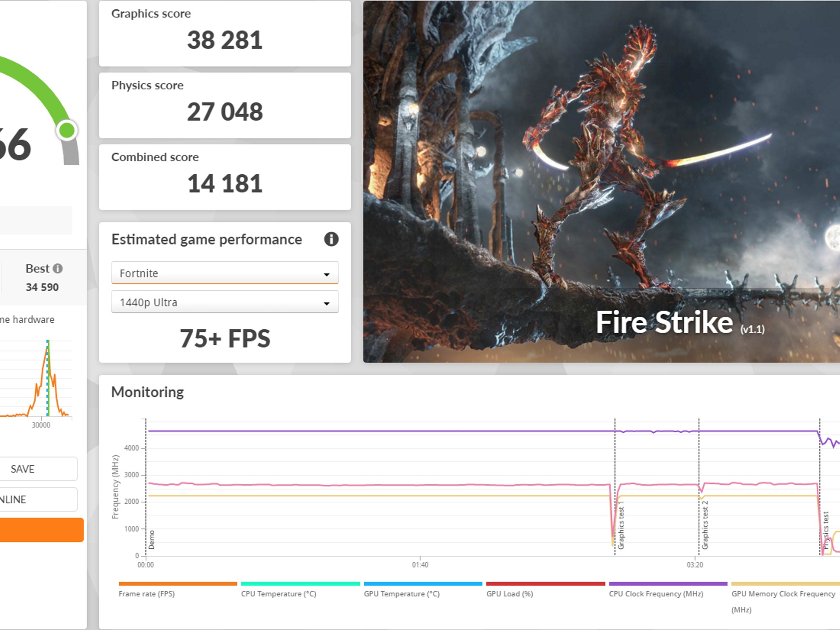840x630 pixels.
Task: Click the Physics score value 27 048
Action: point(225,112)
